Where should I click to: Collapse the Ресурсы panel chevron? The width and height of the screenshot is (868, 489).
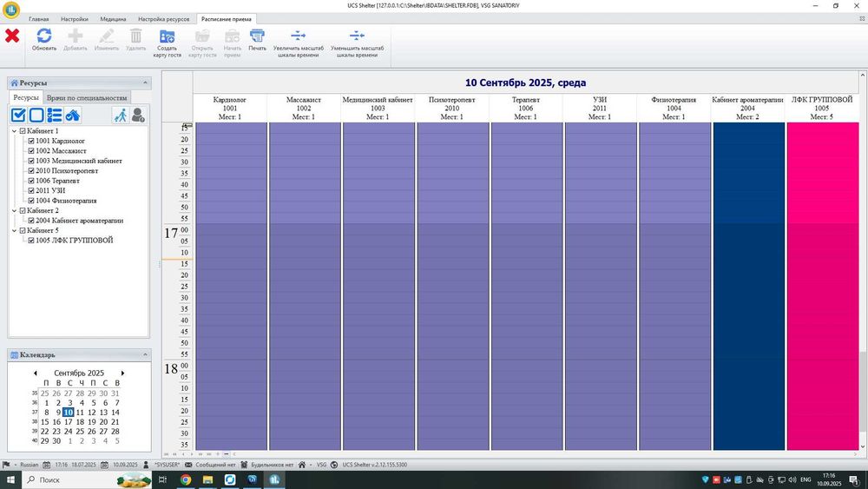[145, 83]
